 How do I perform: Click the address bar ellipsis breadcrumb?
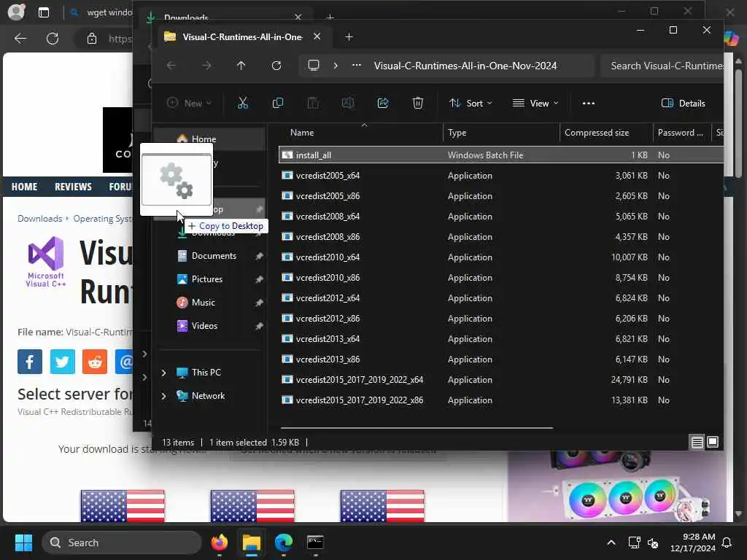click(x=356, y=66)
